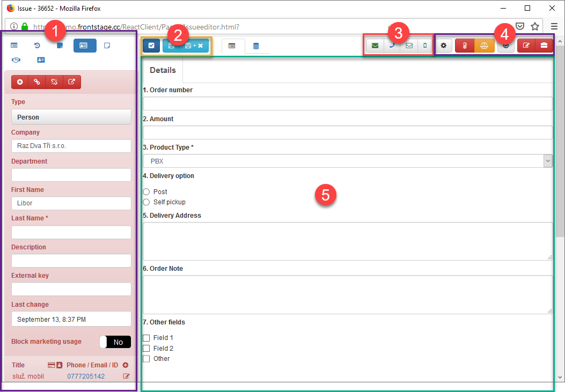Click into the Department field
This screenshot has width=565, height=392.
tap(71, 175)
